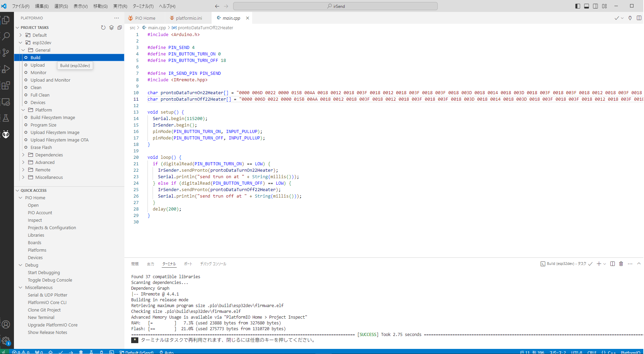Open the new terminal launch profile dropdown
Screen dimensions: 644x354
click(605, 264)
